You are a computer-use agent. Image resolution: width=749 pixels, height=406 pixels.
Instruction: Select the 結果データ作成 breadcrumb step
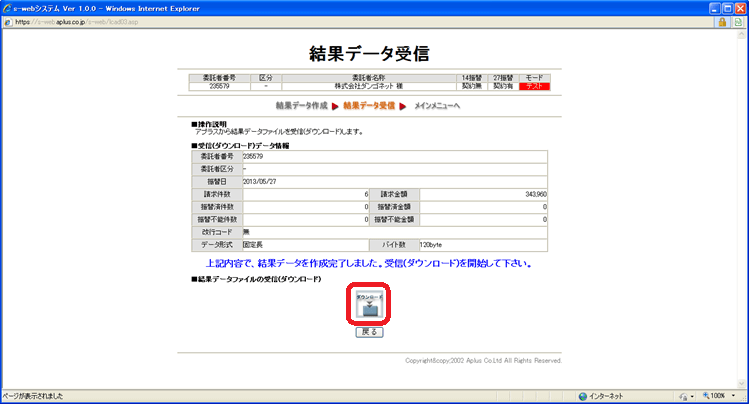coord(301,105)
